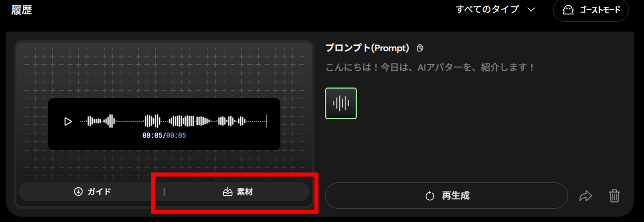Screen dimensions: 644x222
Task: Expand the chevron next to すべてのタイプ
Action: (531, 10)
